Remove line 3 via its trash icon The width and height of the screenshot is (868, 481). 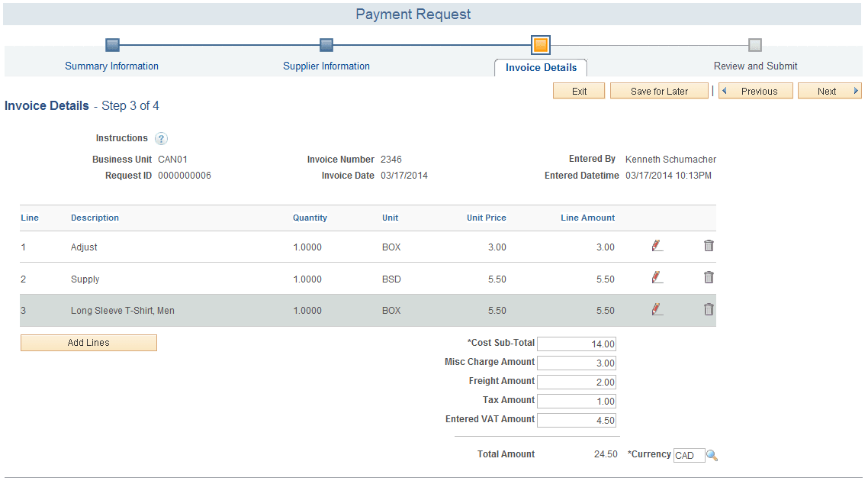[x=709, y=309]
